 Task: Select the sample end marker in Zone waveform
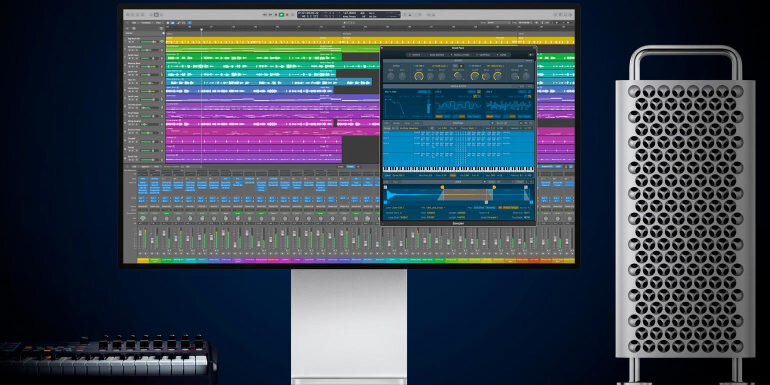click(526, 187)
